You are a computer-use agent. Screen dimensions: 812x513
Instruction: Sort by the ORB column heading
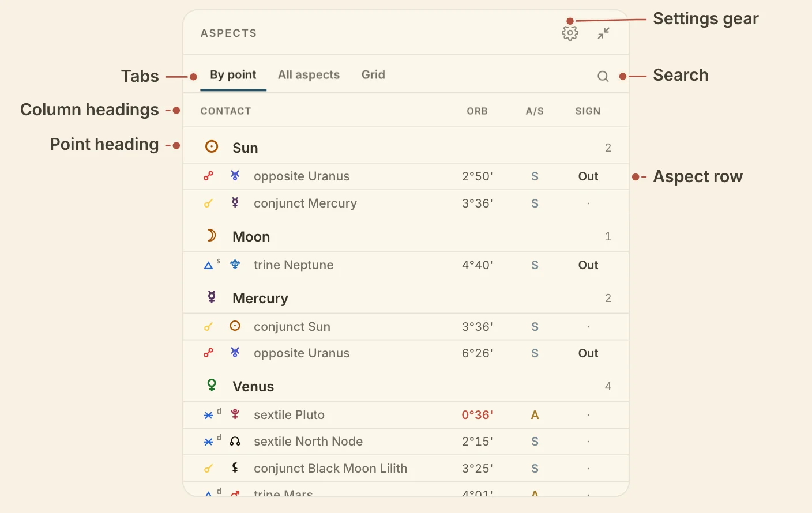[x=477, y=111]
